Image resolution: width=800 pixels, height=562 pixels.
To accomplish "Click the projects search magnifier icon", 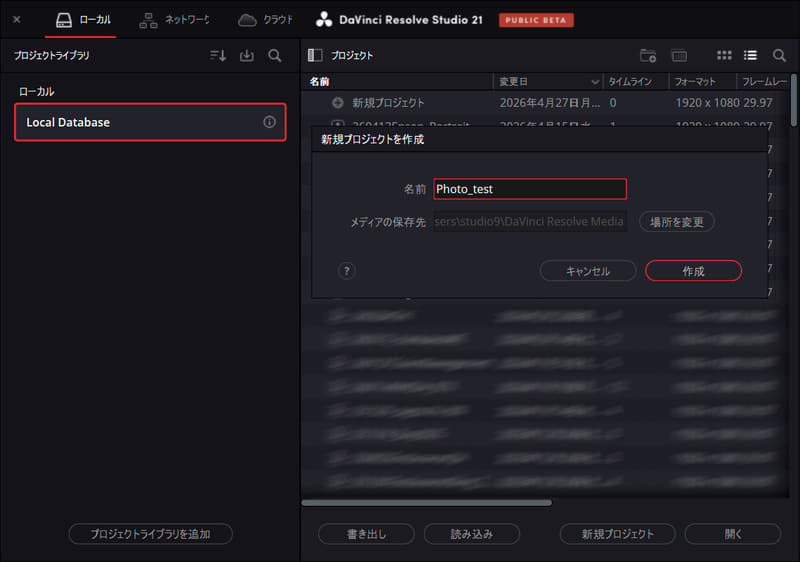I will (x=779, y=55).
